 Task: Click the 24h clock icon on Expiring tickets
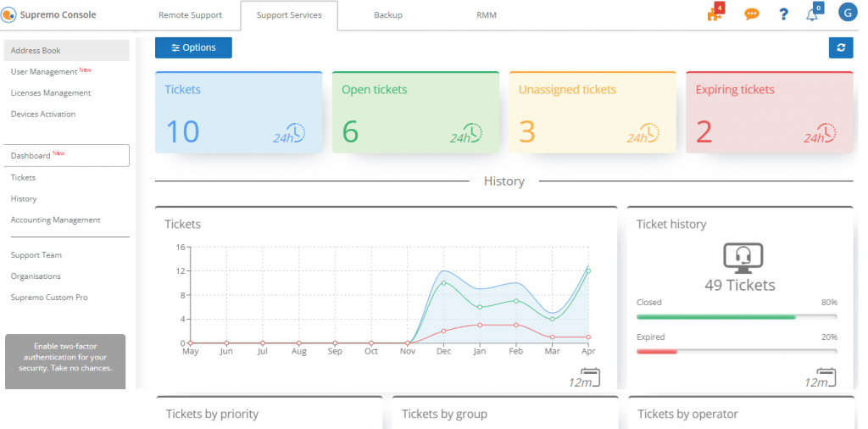point(820,135)
